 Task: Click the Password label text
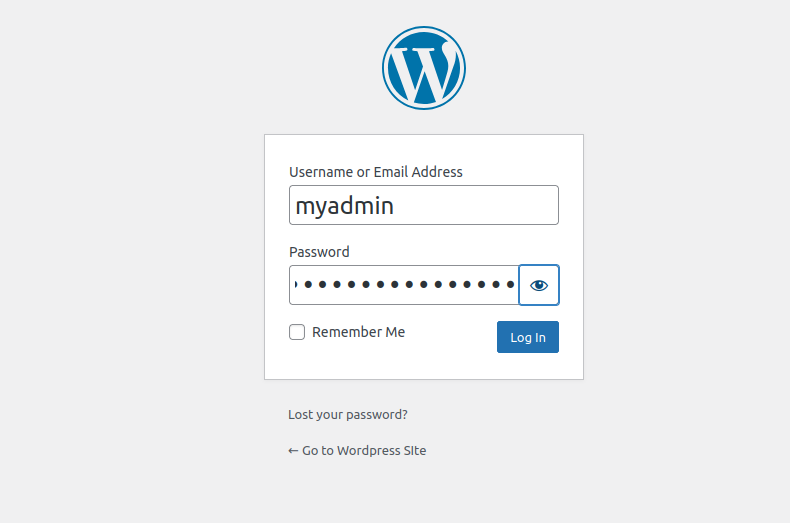click(x=319, y=252)
